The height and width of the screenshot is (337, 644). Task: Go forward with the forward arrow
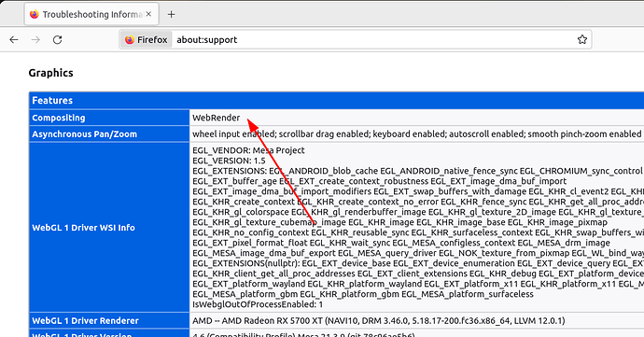point(35,40)
